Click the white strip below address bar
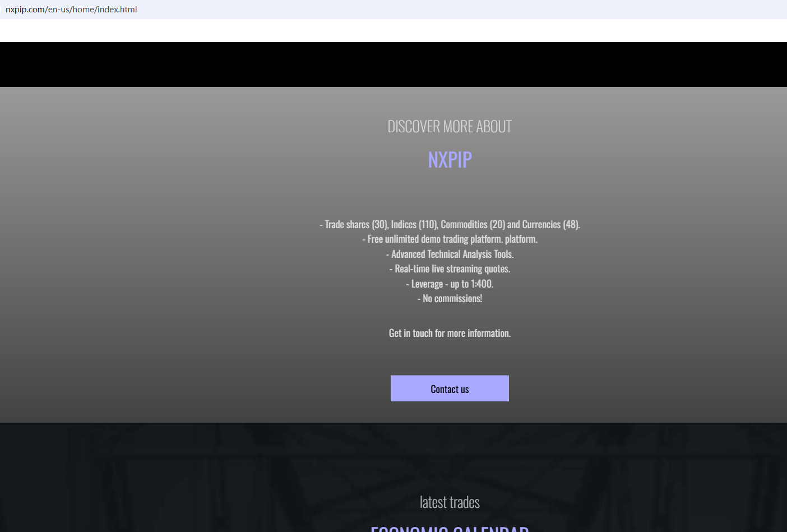The height and width of the screenshot is (532, 787). (x=393, y=30)
